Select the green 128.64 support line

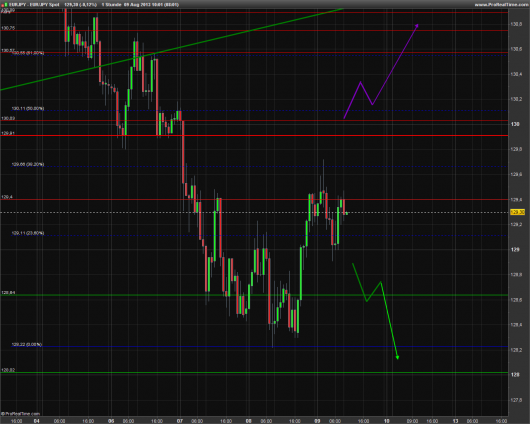[254, 295]
